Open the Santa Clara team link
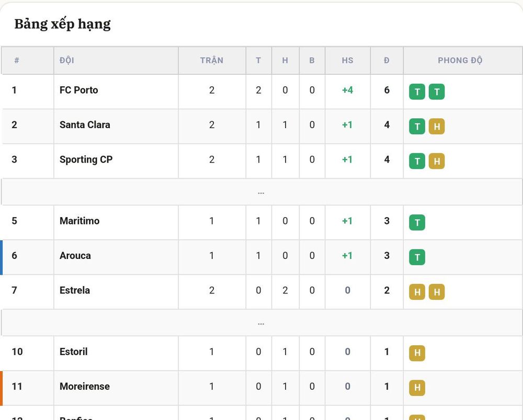The width and height of the screenshot is (523, 420). coord(85,125)
